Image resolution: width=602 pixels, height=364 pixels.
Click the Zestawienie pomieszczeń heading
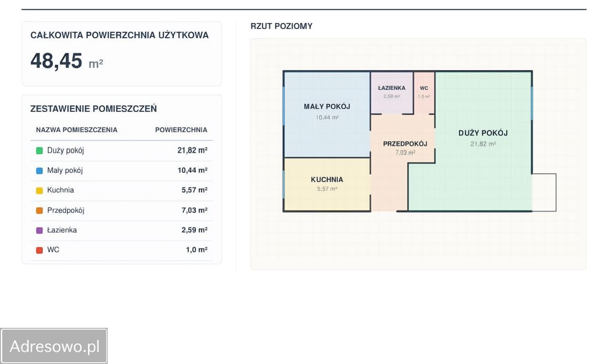(x=94, y=109)
